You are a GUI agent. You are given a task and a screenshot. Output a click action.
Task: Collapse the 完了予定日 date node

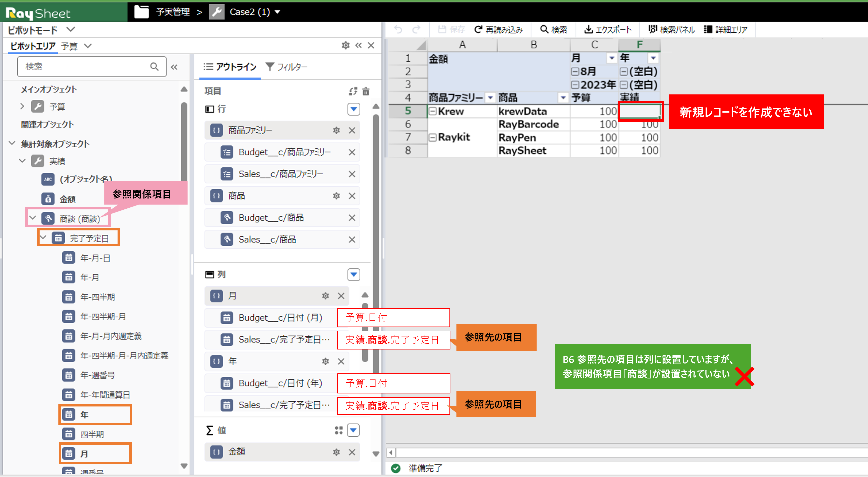[43, 237]
